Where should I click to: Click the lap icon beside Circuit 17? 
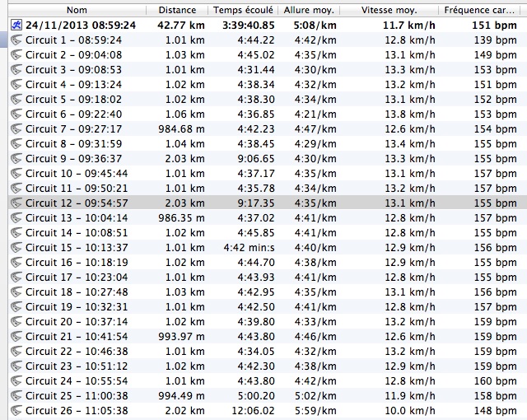16,278
